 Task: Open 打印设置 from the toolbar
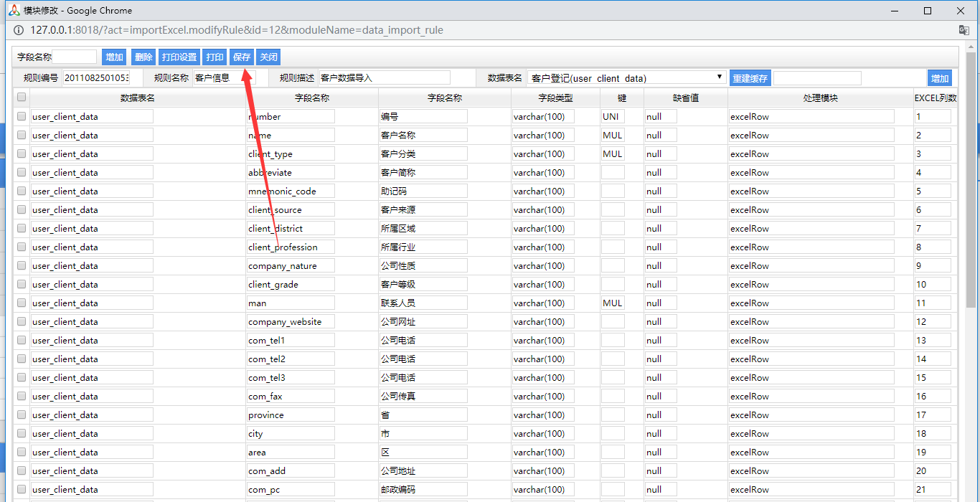[179, 57]
